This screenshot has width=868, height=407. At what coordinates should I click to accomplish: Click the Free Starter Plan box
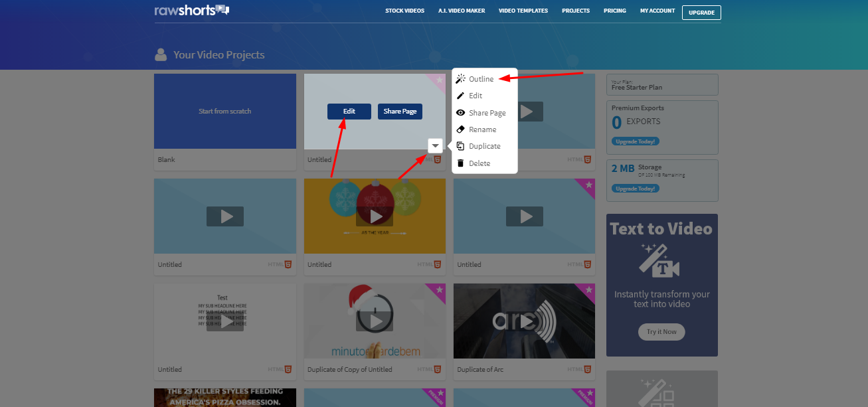(x=662, y=84)
